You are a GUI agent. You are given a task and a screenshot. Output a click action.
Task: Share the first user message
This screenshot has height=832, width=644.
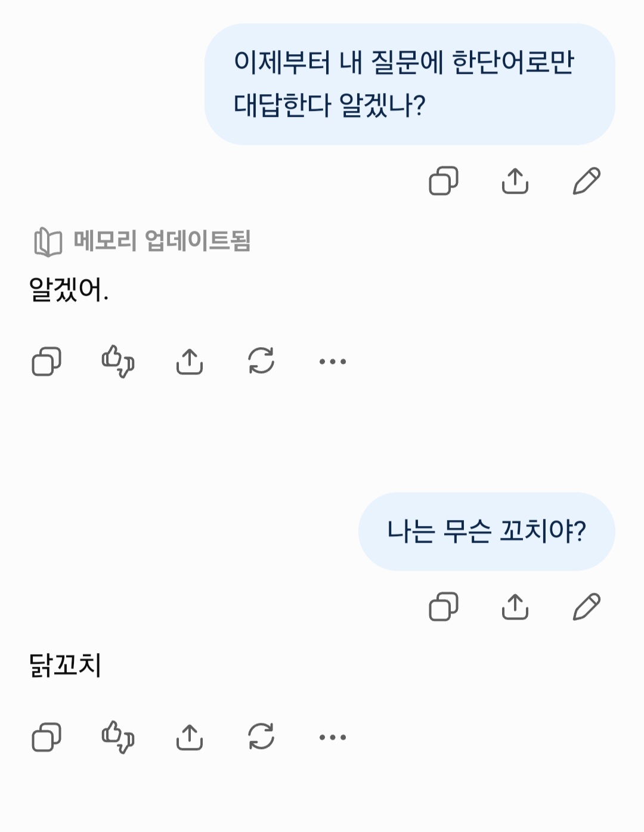point(515,181)
